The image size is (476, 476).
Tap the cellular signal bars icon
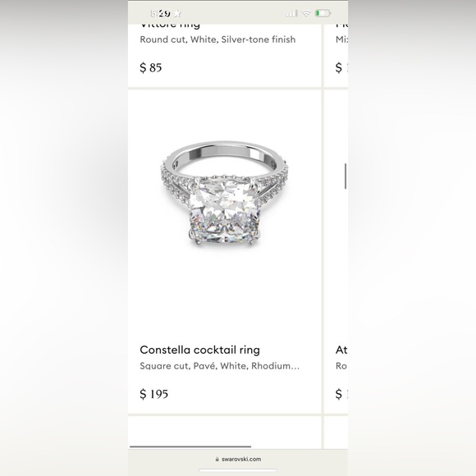point(291,13)
